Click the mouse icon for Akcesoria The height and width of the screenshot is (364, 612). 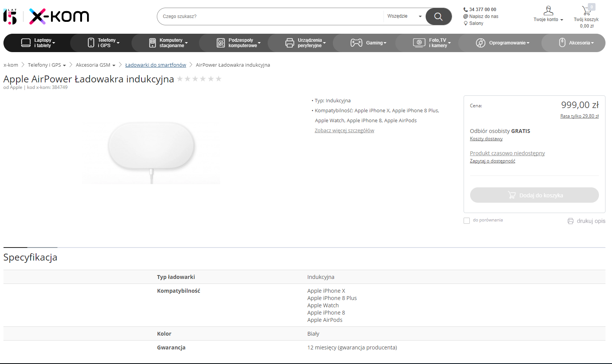pyautogui.click(x=562, y=43)
